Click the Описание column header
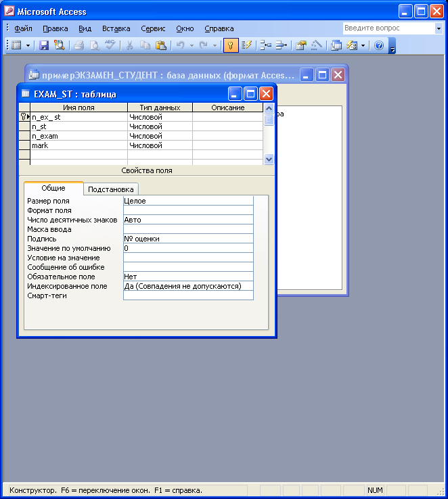The image size is (448, 499). [x=227, y=108]
